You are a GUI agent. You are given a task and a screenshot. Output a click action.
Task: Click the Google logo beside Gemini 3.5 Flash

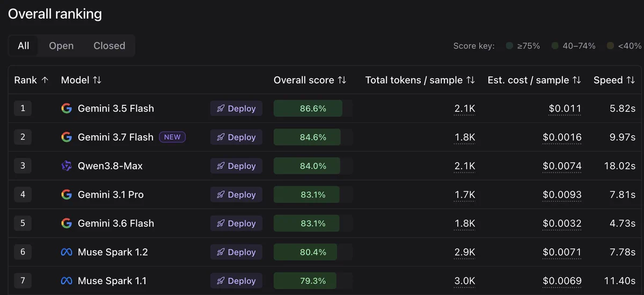(67, 108)
